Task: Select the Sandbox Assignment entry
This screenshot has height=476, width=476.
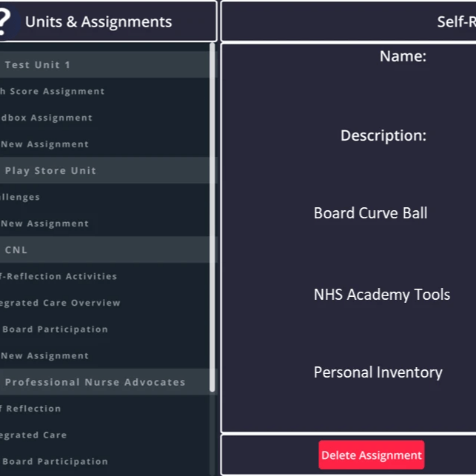Action: [46, 118]
